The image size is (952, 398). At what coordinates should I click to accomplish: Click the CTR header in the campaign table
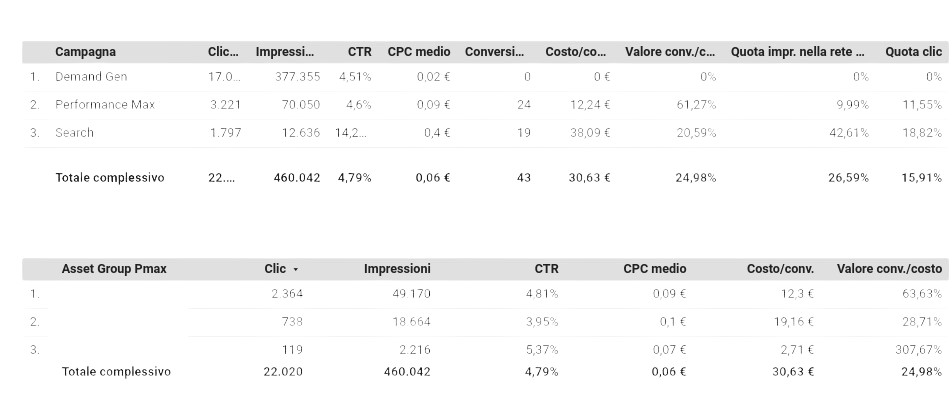[359, 52]
